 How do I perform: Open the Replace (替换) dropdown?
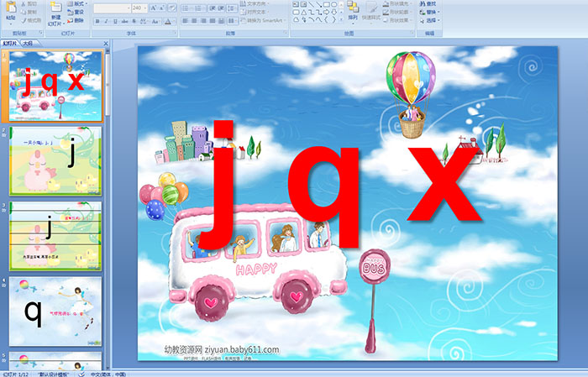coord(430,12)
